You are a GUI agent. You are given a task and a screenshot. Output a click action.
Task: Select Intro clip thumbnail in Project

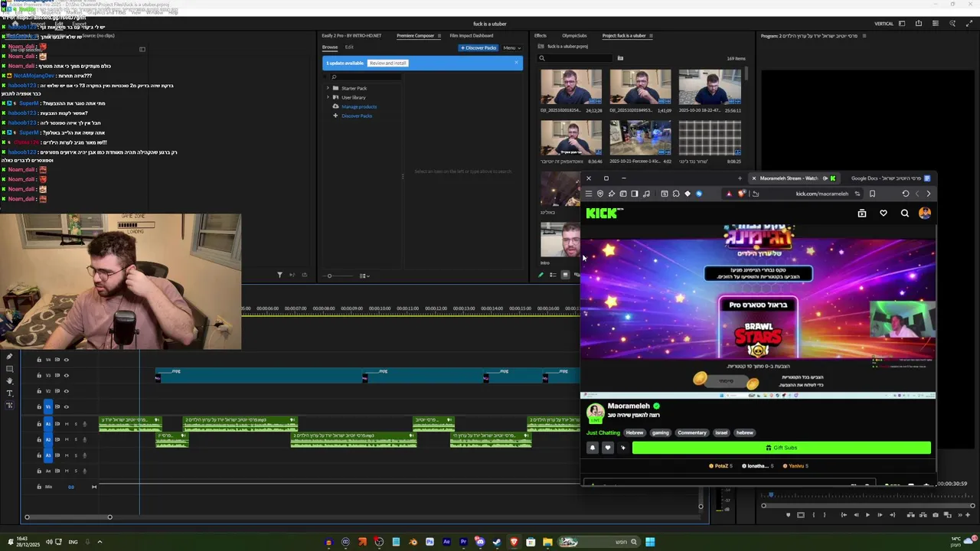560,240
